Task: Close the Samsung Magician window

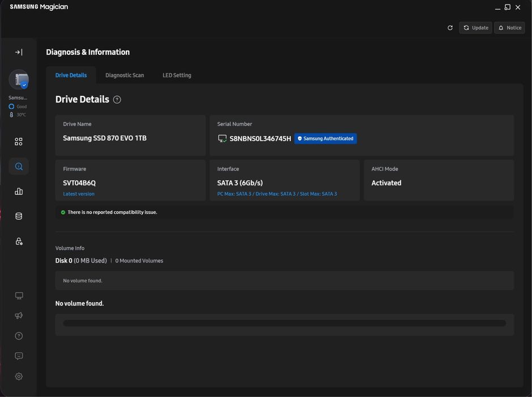Action: pyautogui.click(x=518, y=7)
